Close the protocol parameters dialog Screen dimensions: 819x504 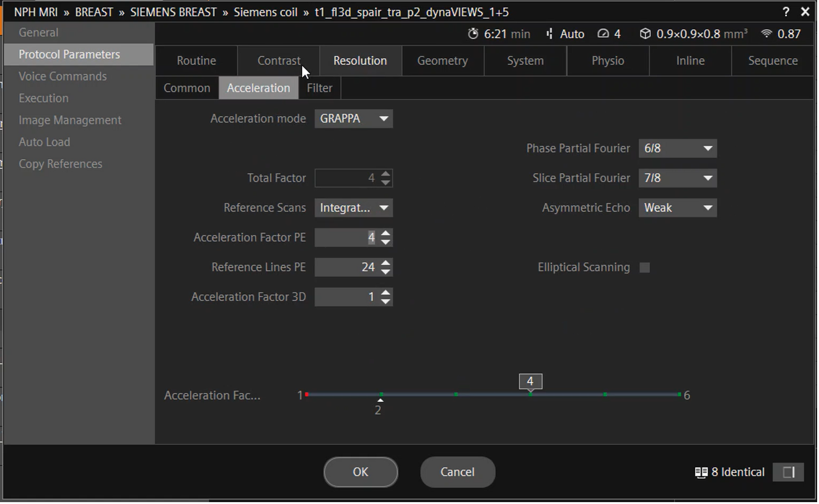[x=805, y=12]
